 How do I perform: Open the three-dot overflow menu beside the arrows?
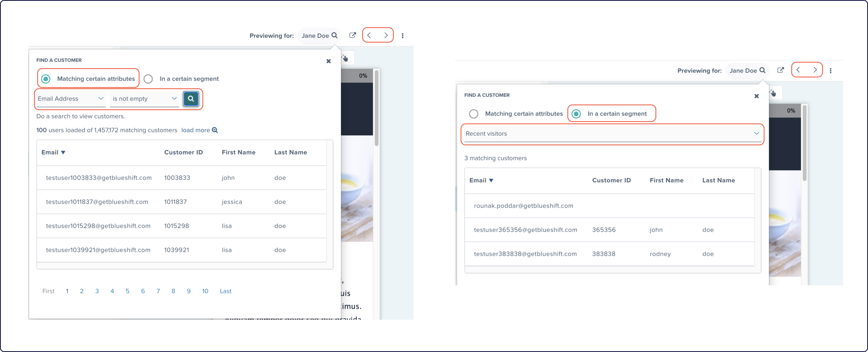click(x=403, y=35)
